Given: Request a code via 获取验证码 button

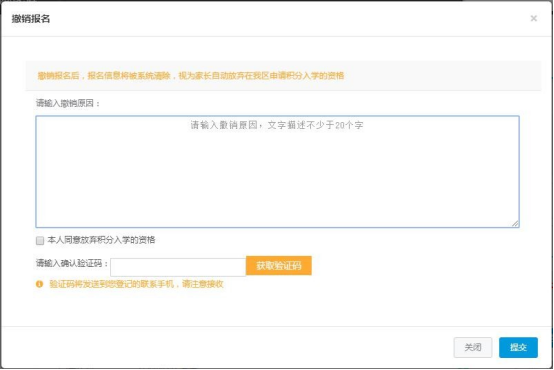Looking at the screenshot, I should click(279, 265).
